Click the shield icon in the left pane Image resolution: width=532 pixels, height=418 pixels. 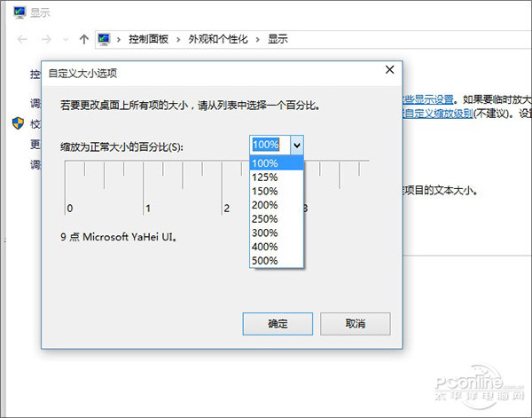click(18, 123)
